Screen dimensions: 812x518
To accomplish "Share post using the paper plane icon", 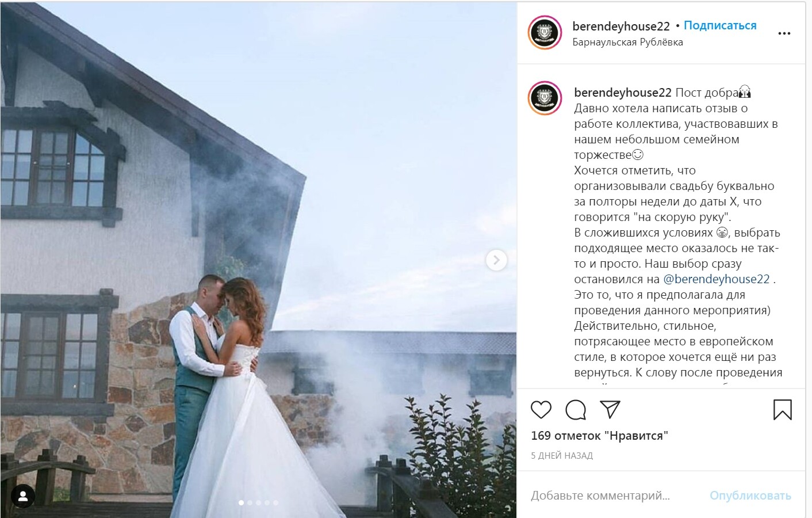I will tap(610, 409).
